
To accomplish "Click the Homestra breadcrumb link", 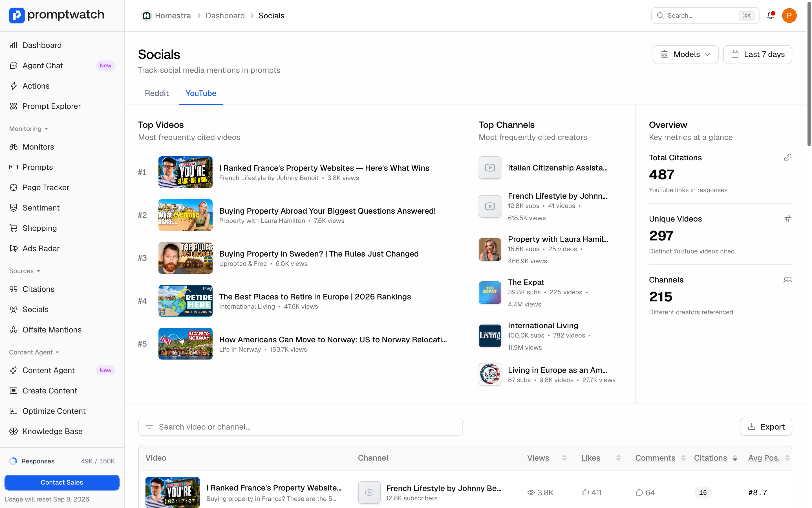I will pos(173,16).
